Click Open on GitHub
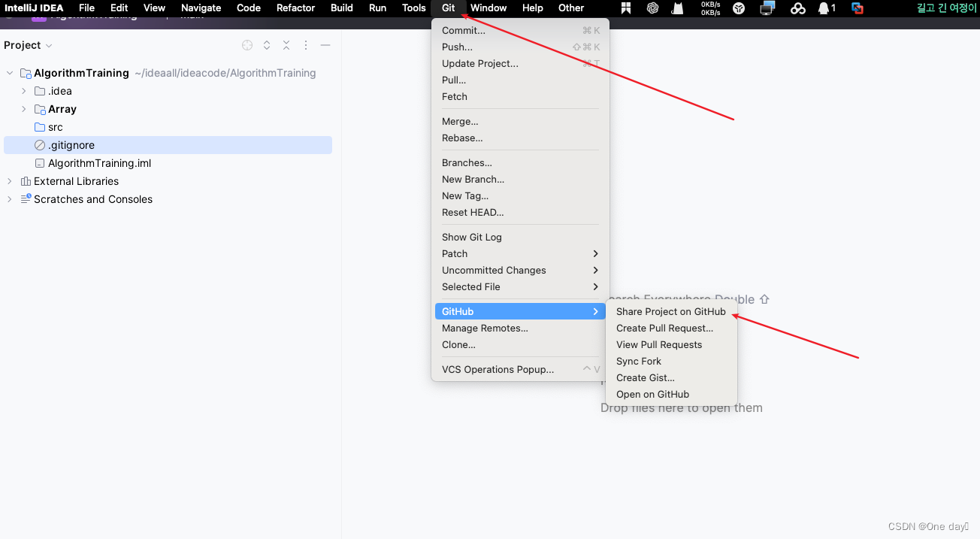The height and width of the screenshot is (539, 980). (671, 395)
